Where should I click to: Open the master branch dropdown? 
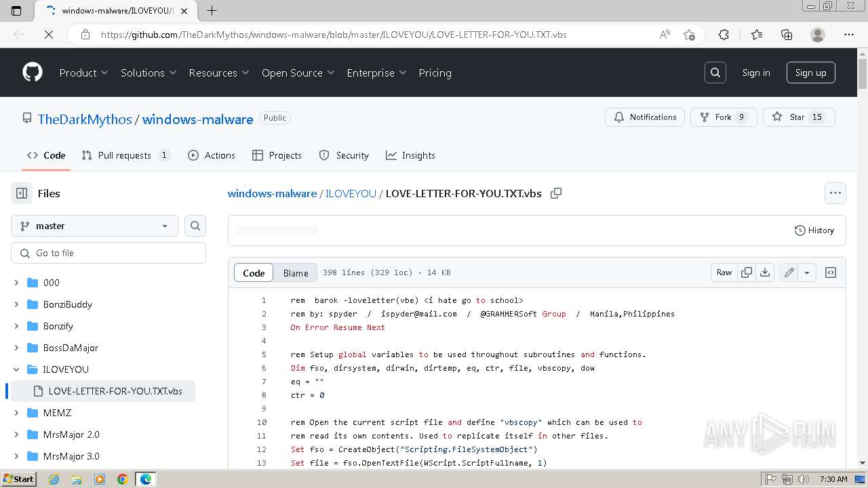click(x=95, y=226)
